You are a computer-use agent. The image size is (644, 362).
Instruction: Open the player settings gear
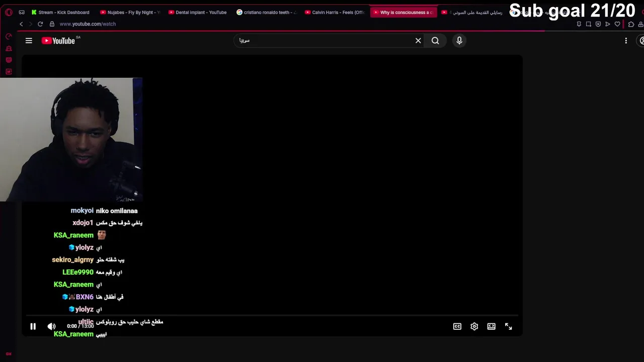click(x=474, y=326)
